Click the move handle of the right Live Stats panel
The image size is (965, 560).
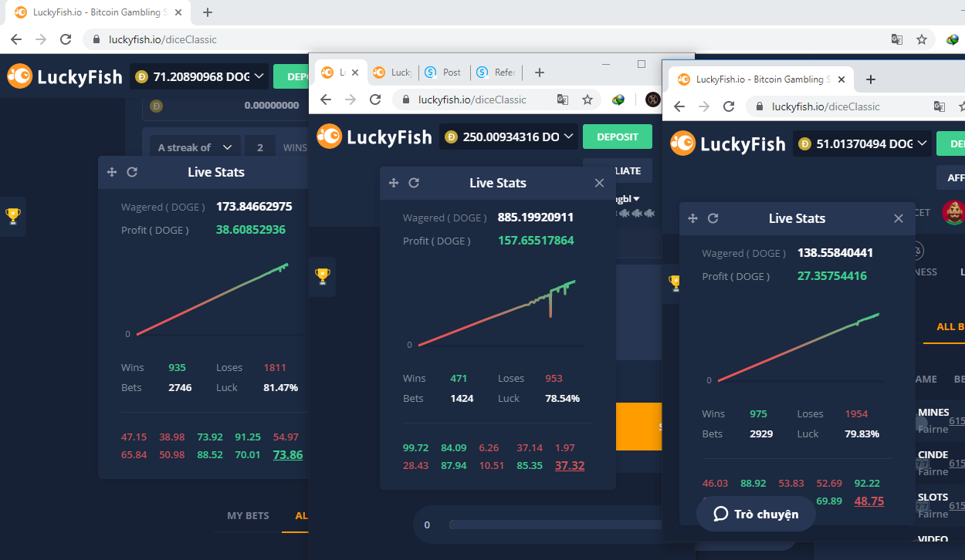692,218
